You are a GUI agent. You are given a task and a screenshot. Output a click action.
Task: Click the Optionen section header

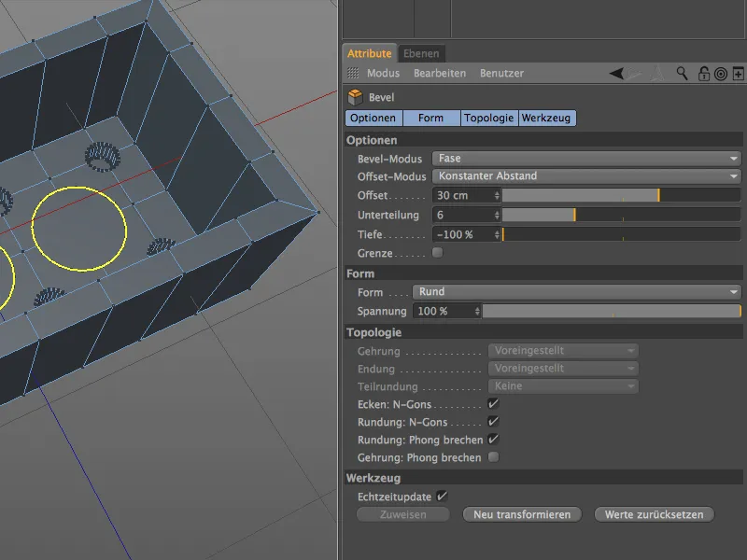(543, 140)
